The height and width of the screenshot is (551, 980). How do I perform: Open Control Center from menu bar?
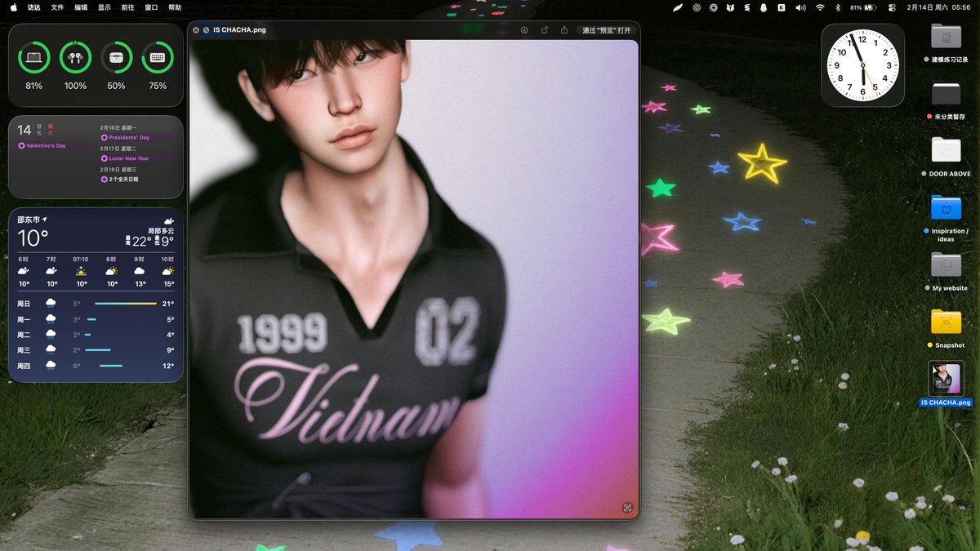pos(891,7)
